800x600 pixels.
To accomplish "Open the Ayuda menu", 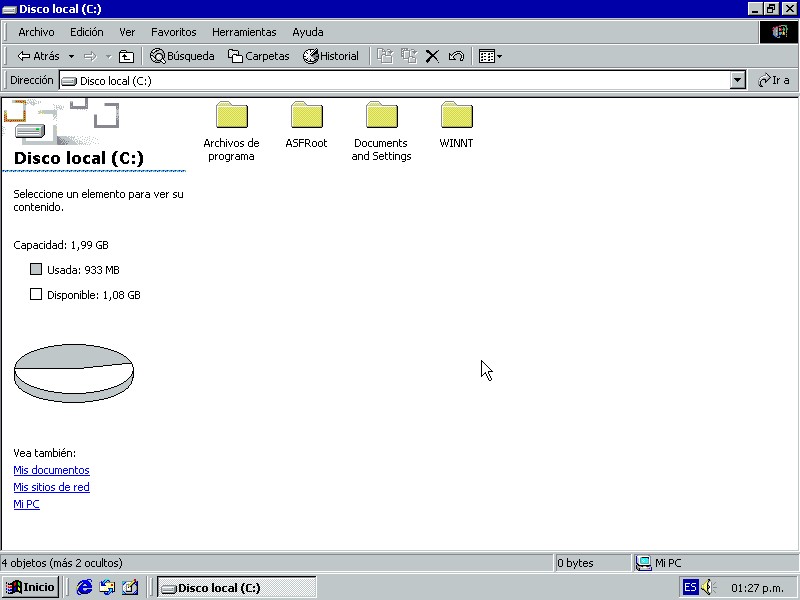I will pyautogui.click(x=308, y=32).
